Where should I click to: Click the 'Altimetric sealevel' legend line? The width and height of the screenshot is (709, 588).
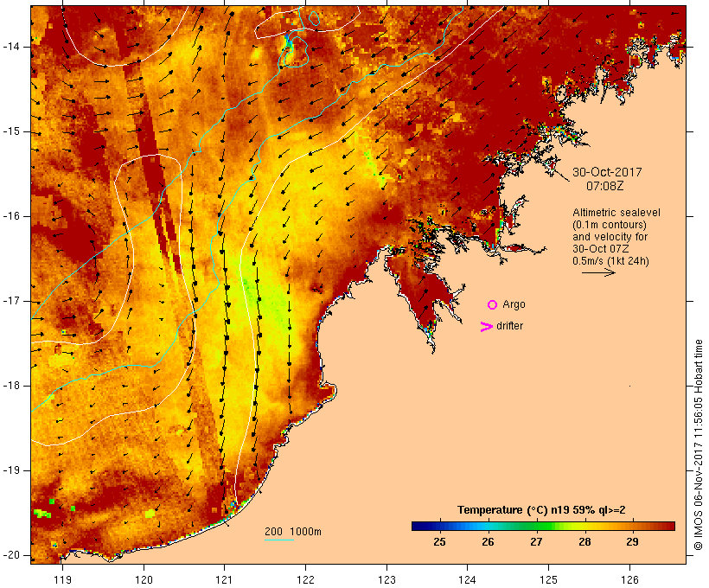[x=616, y=213]
